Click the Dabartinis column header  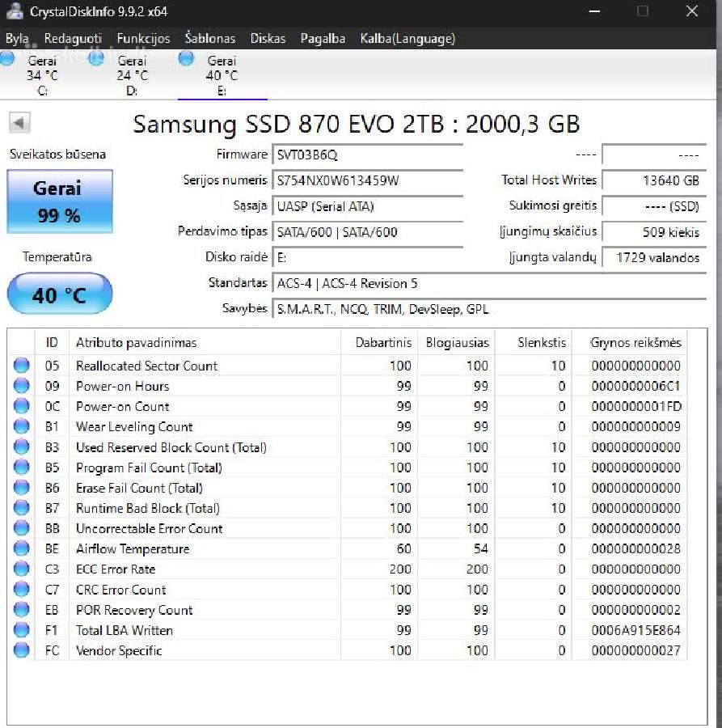click(x=379, y=343)
